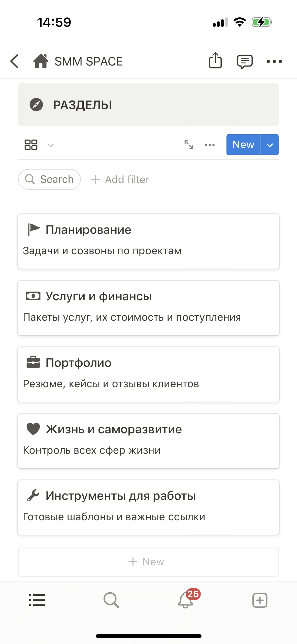The height and width of the screenshot is (644, 297).
Task: Open the sidebar using the list icon
Action: pos(37,599)
